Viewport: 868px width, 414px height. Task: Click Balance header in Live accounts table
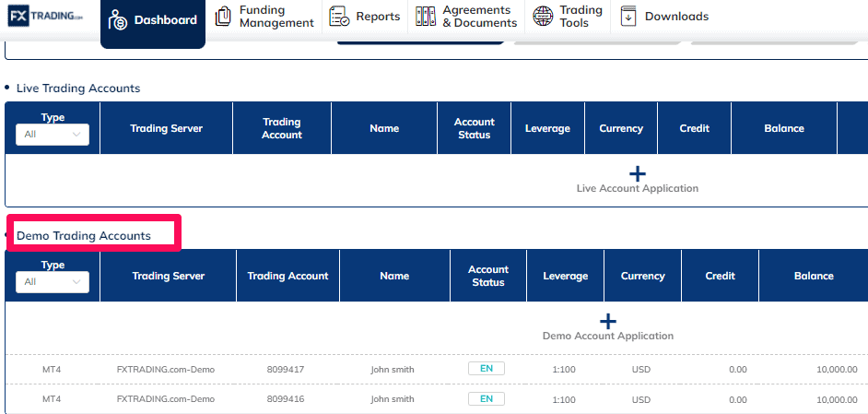[784, 128]
